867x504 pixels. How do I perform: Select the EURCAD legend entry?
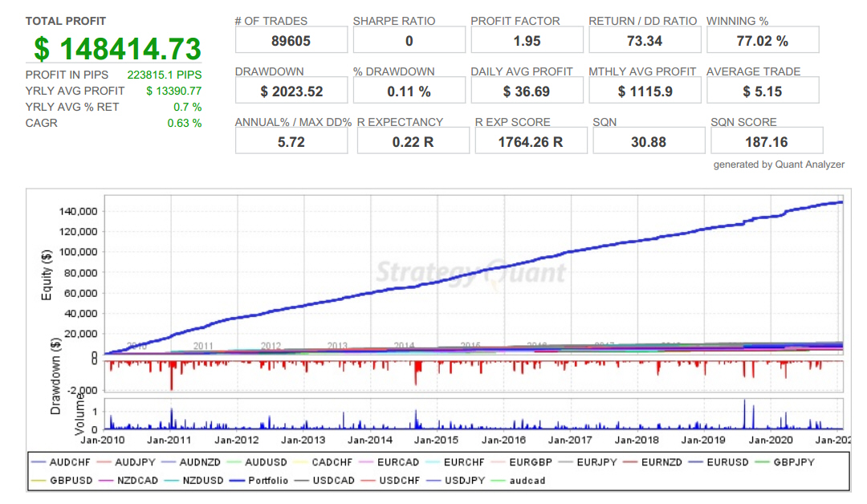(x=389, y=462)
